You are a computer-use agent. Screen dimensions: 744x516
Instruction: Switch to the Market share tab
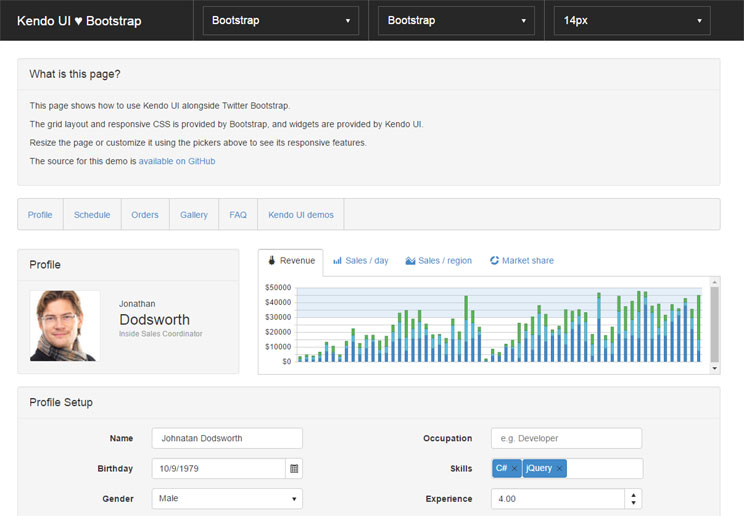522,261
